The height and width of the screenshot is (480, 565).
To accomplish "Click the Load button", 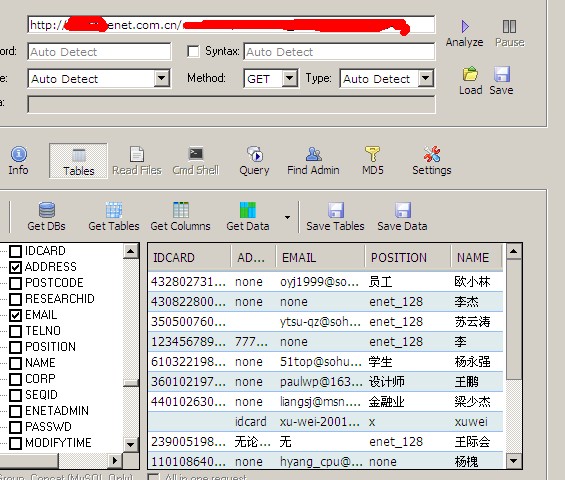I will pos(471,81).
